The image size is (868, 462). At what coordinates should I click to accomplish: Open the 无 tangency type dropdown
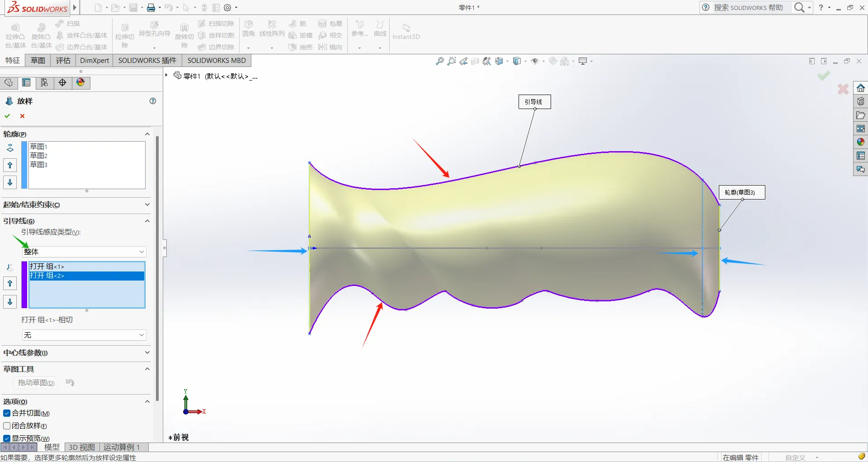point(84,335)
